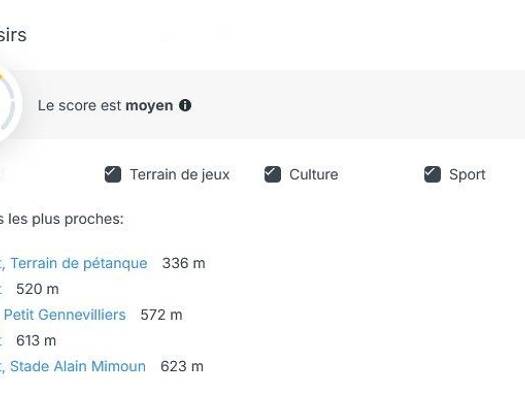This screenshot has height=394, width=525.
Task: Click the bold word "moyen"
Action: click(x=149, y=106)
